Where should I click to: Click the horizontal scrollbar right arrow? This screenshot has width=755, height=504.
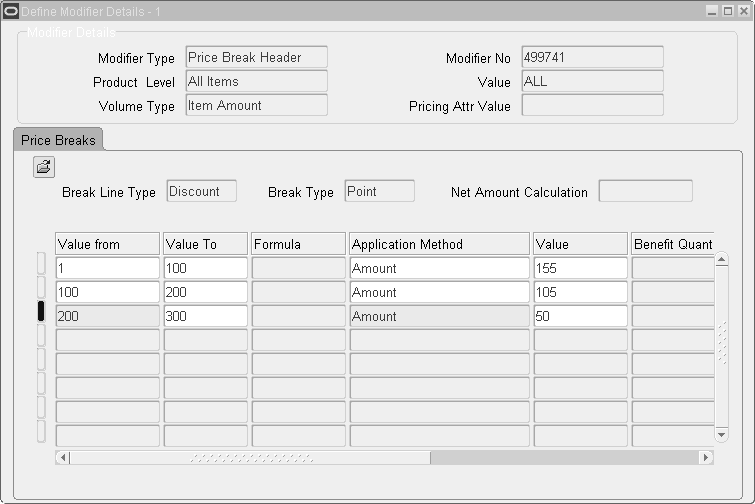click(706, 457)
